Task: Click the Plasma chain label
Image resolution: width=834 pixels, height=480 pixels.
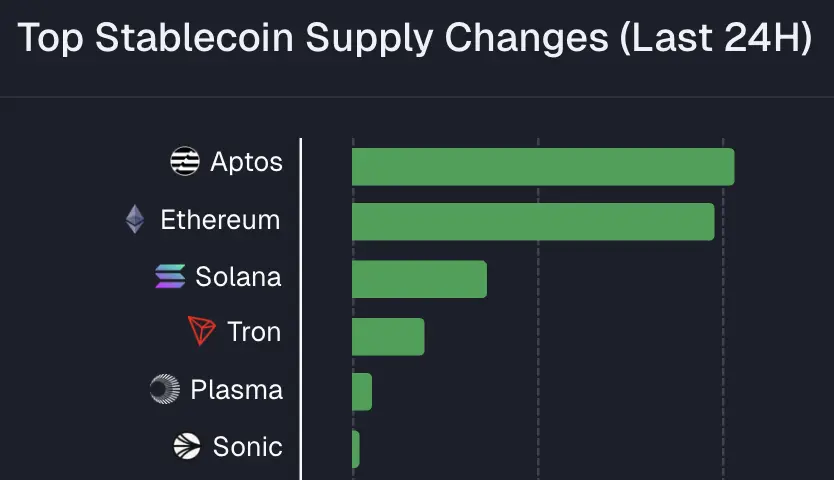Action: (236, 390)
